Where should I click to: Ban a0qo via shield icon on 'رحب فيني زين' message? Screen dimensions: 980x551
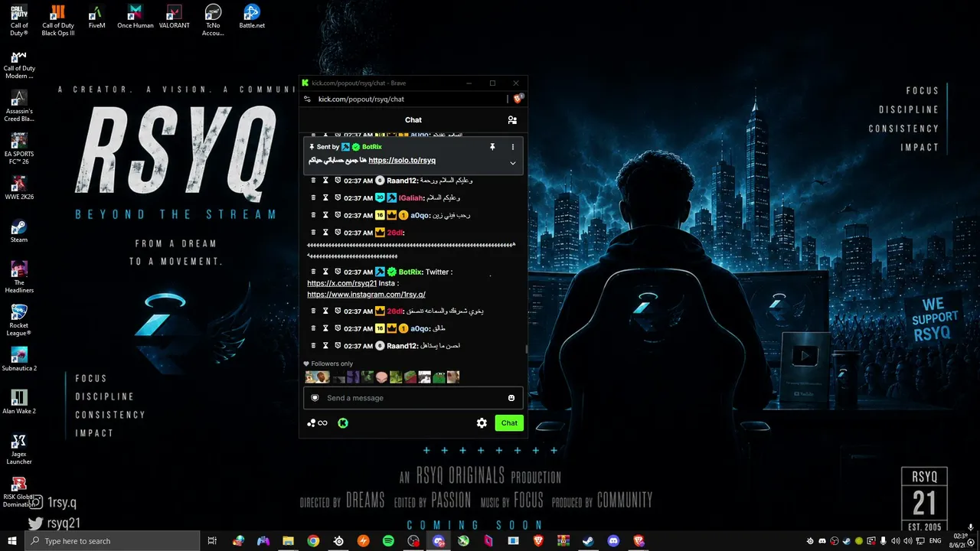tap(338, 215)
